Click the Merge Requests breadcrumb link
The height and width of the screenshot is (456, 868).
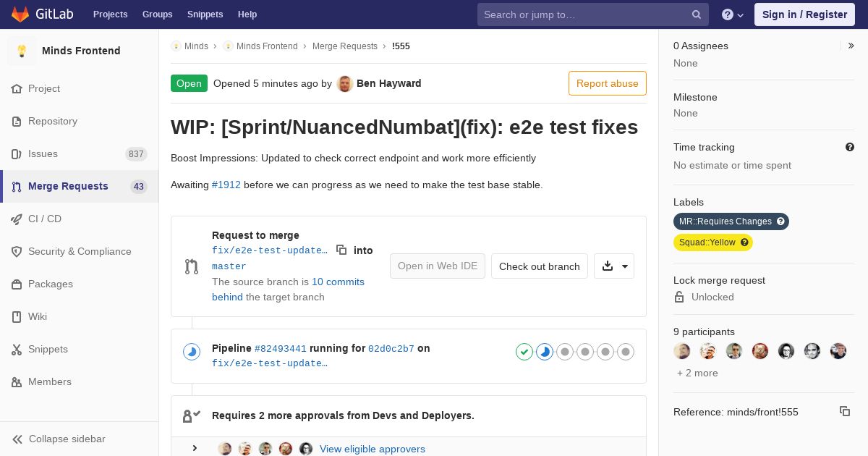tap(345, 46)
